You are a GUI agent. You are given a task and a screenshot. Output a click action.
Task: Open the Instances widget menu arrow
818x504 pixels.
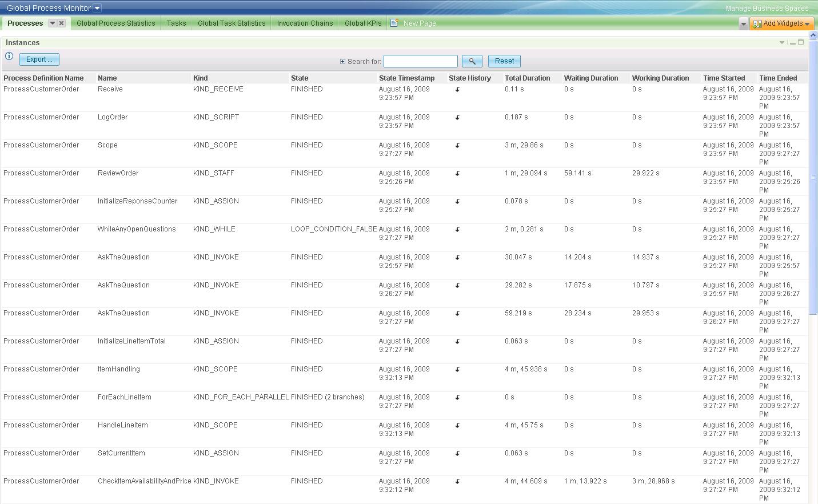coord(782,43)
